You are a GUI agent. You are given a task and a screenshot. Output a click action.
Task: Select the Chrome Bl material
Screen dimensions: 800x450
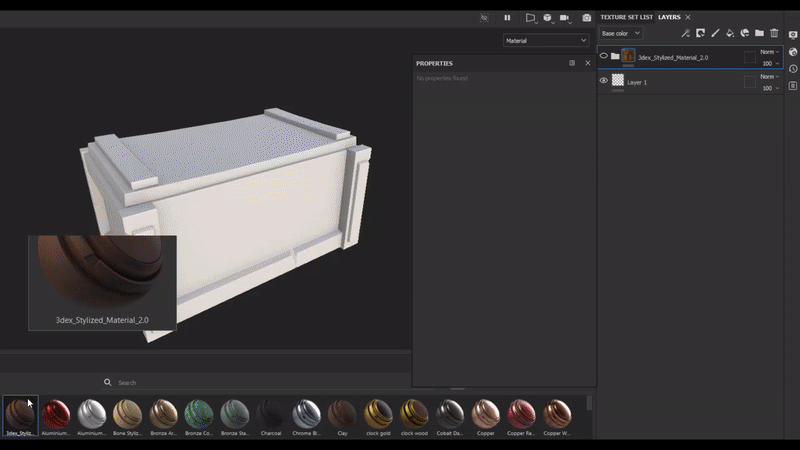307,417
